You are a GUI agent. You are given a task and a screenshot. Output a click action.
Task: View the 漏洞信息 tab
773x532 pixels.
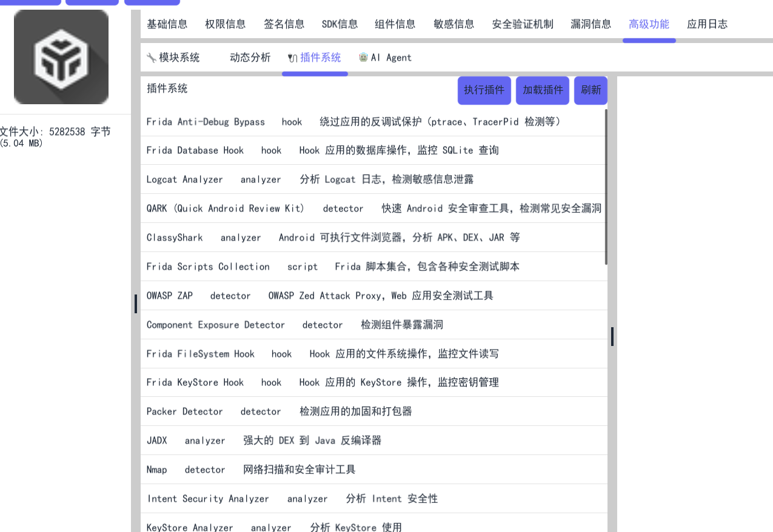pos(591,24)
